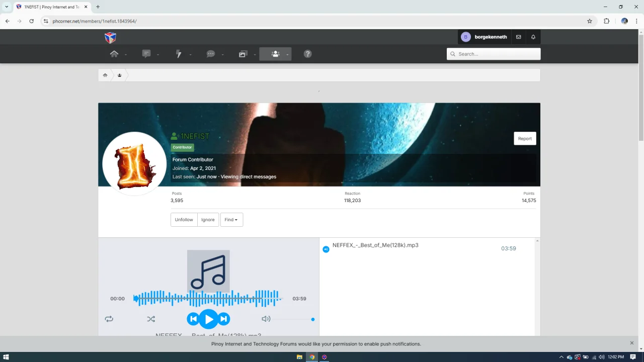Toggle repeat mode in audio player

click(x=109, y=319)
